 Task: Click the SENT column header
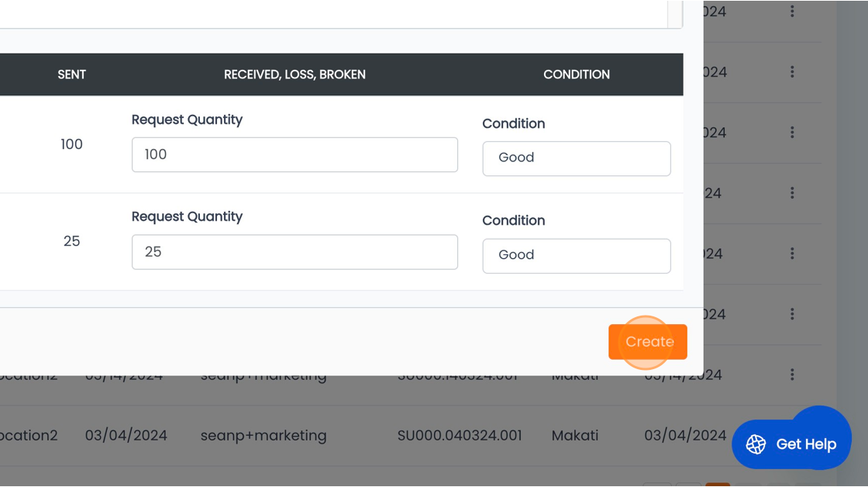coord(71,74)
